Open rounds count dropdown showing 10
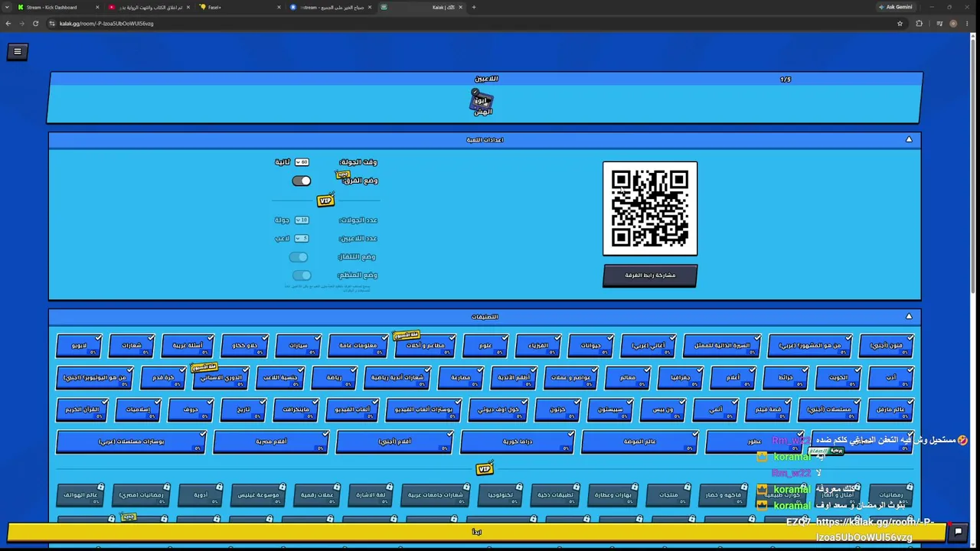980x551 pixels. click(x=302, y=220)
